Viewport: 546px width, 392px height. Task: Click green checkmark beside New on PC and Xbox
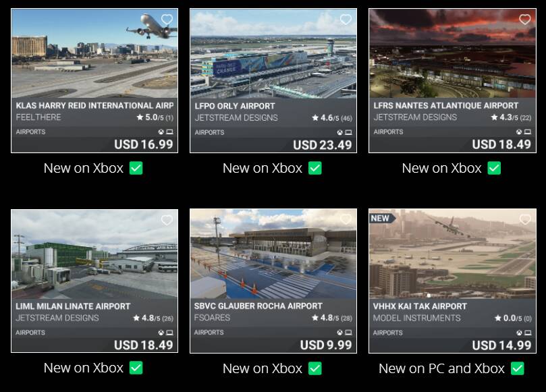tap(518, 368)
